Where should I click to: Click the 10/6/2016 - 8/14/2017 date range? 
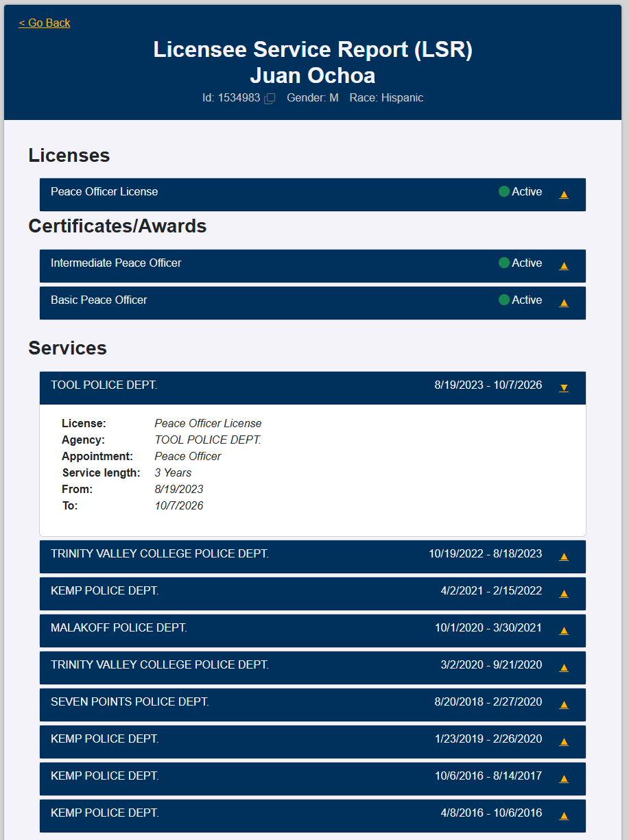pos(488,776)
